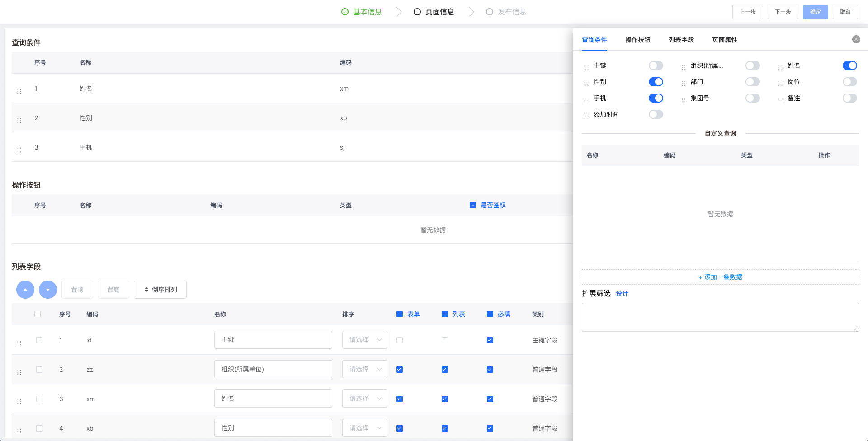Image resolution: width=868 pixels, height=441 pixels.
Task: Click the 取消 button
Action: [845, 12]
